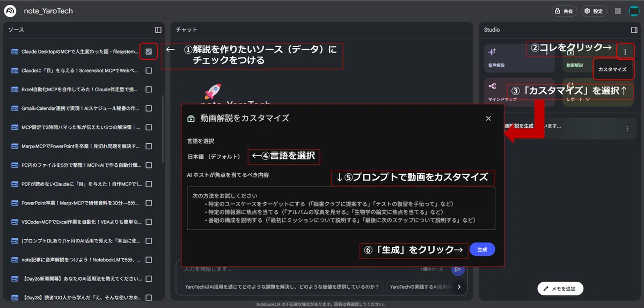This screenshot has width=644, height=308.
Task: Check the Day26新章開幕 source
Action: point(149,279)
